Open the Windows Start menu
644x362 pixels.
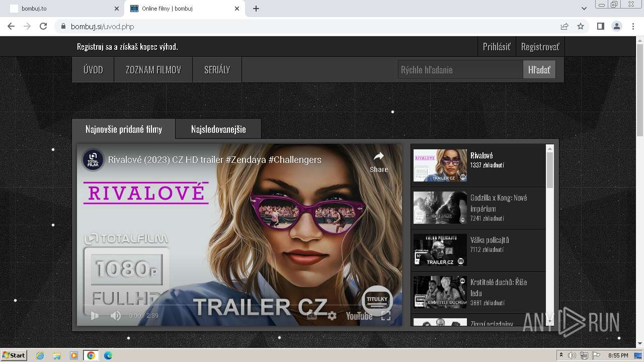(14, 355)
